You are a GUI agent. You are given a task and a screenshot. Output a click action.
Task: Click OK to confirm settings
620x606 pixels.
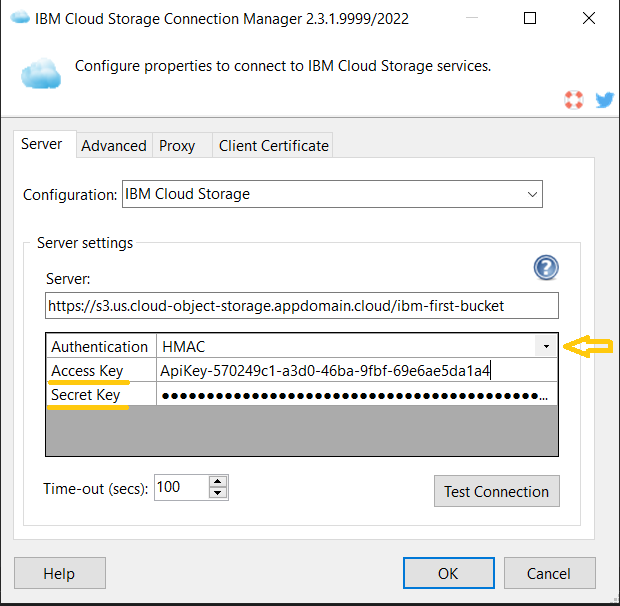(x=448, y=573)
